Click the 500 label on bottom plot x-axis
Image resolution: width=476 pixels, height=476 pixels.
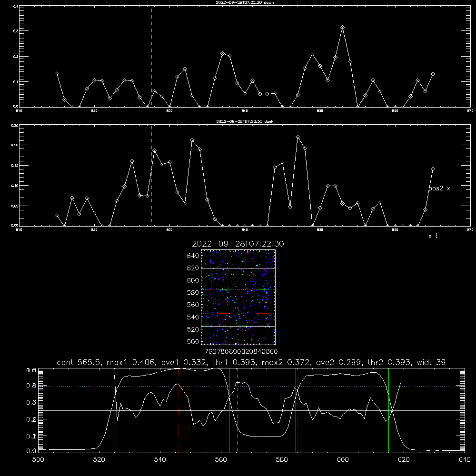point(38,460)
